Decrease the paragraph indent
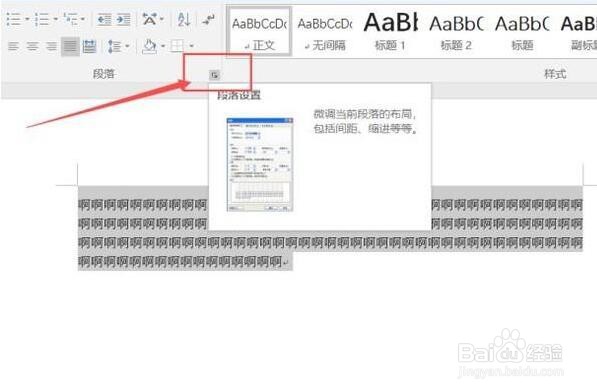 point(104,19)
